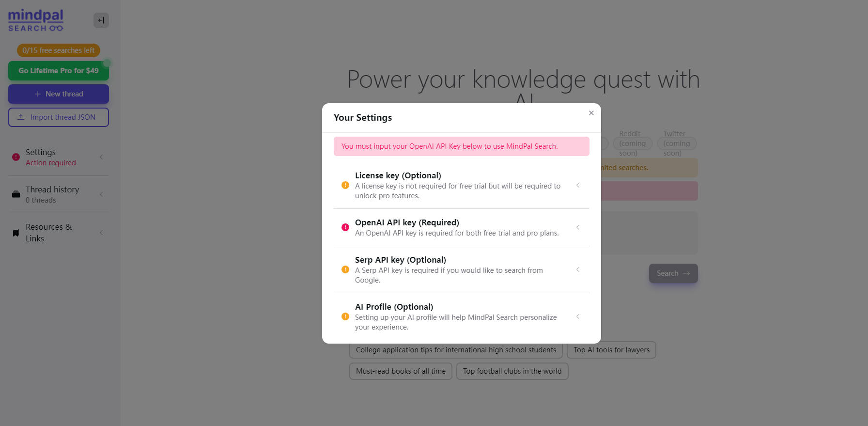Click the MindPal Search logo
Image resolution: width=868 pixels, height=426 pixels.
pyautogui.click(x=36, y=21)
